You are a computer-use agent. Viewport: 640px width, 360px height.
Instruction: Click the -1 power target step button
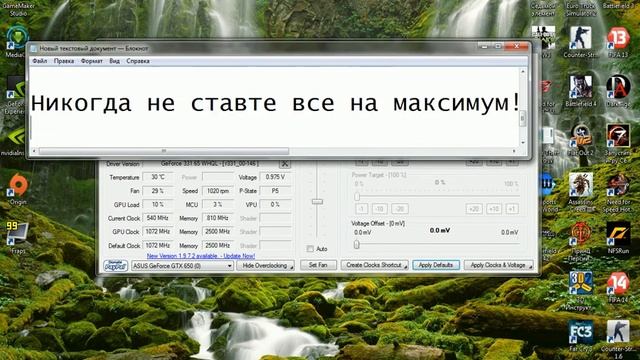coord(362,209)
